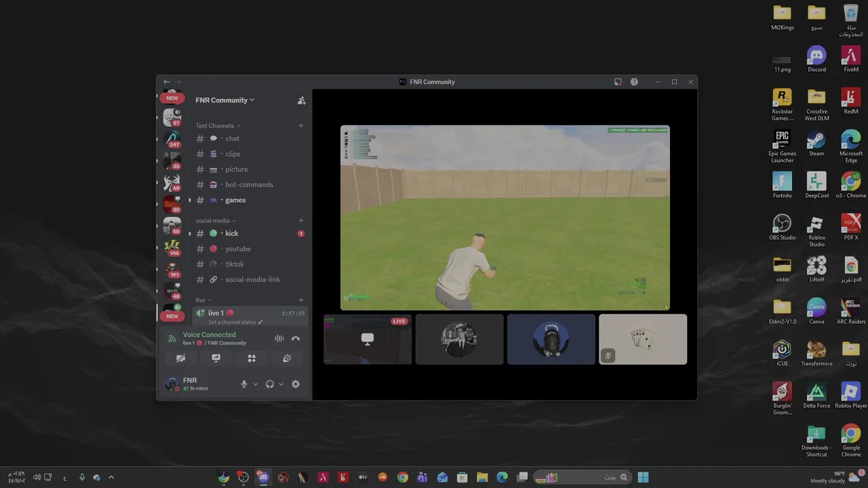Click the Windows Start button
The height and width of the screenshot is (488, 868).
[x=643, y=477]
